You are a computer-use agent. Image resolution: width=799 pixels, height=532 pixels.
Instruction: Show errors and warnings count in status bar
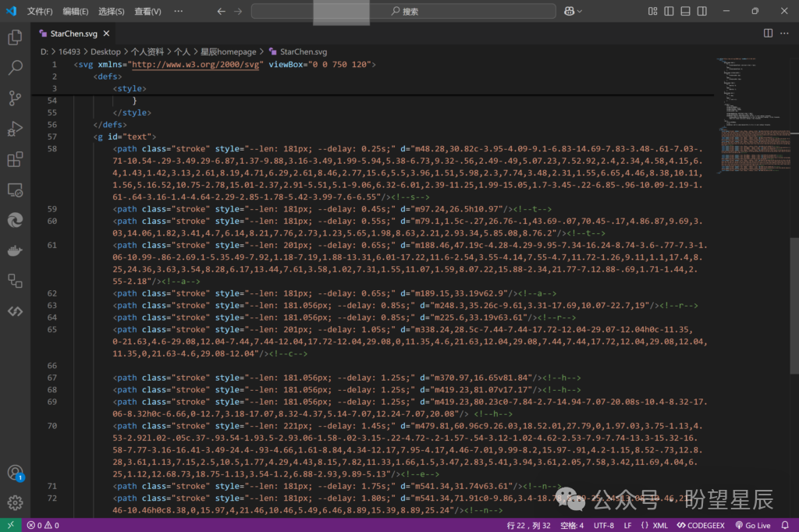pos(43,526)
